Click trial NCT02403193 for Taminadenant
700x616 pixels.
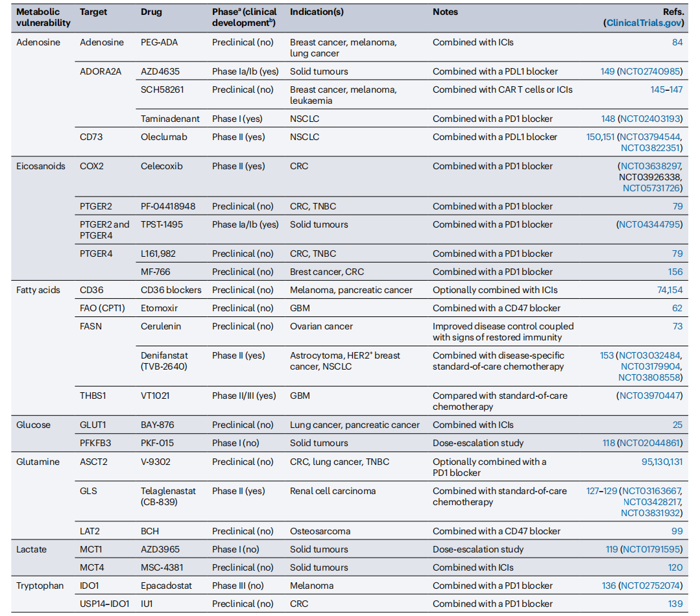coord(649,119)
